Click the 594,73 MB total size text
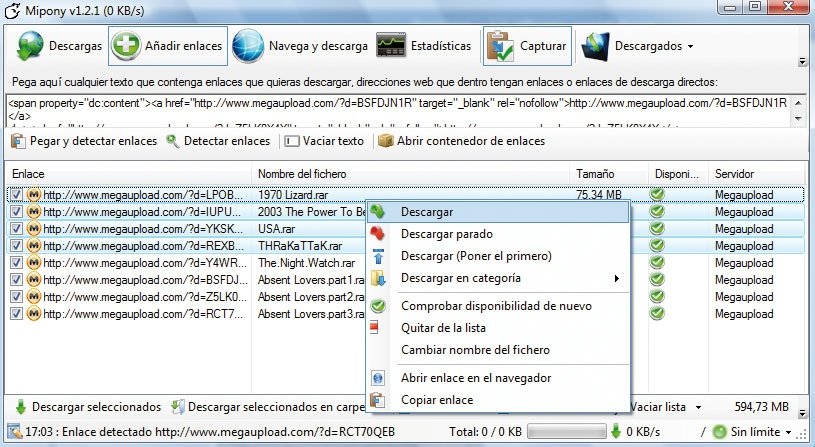Image resolution: width=815 pixels, height=447 pixels. pyautogui.click(x=761, y=406)
